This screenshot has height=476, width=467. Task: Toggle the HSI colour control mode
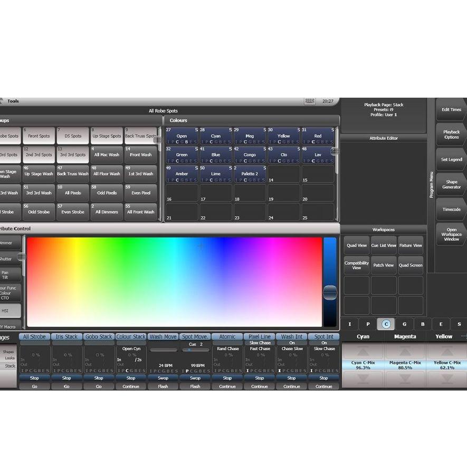pos(11,311)
